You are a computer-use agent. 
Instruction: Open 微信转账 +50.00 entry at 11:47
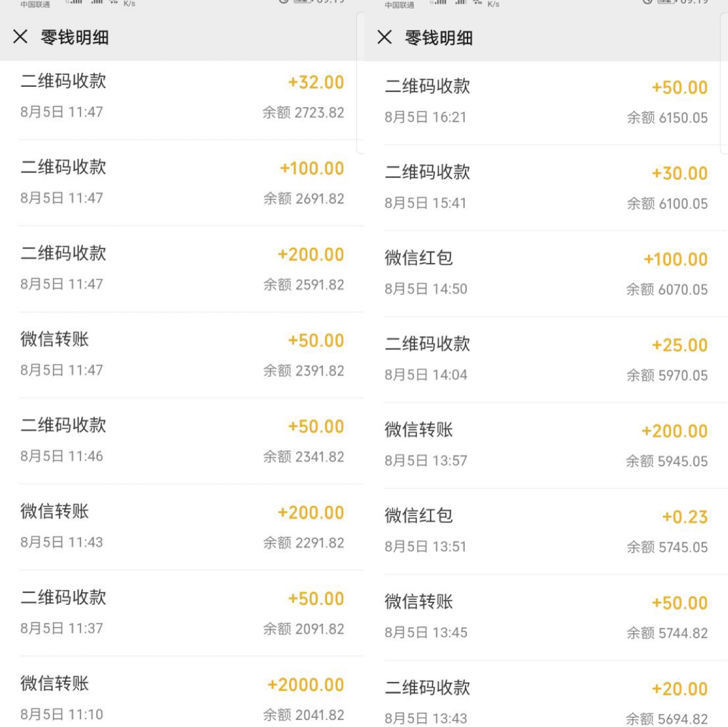click(x=182, y=355)
